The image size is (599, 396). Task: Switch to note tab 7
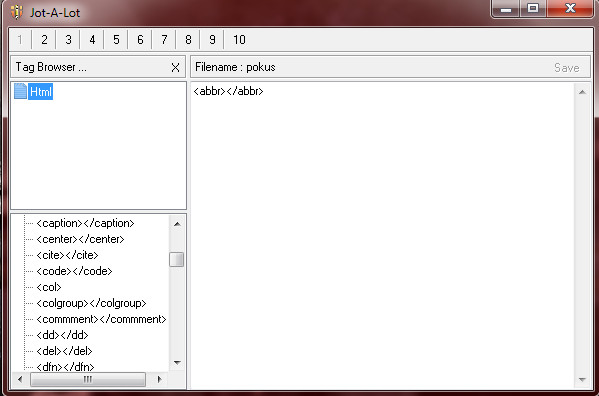(x=164, y=40)
